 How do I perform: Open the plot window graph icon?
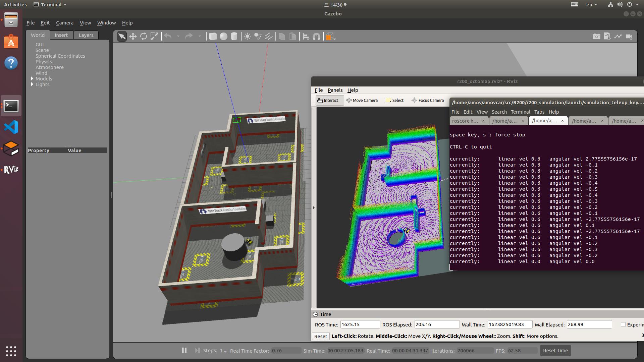[x=618, y=37]
